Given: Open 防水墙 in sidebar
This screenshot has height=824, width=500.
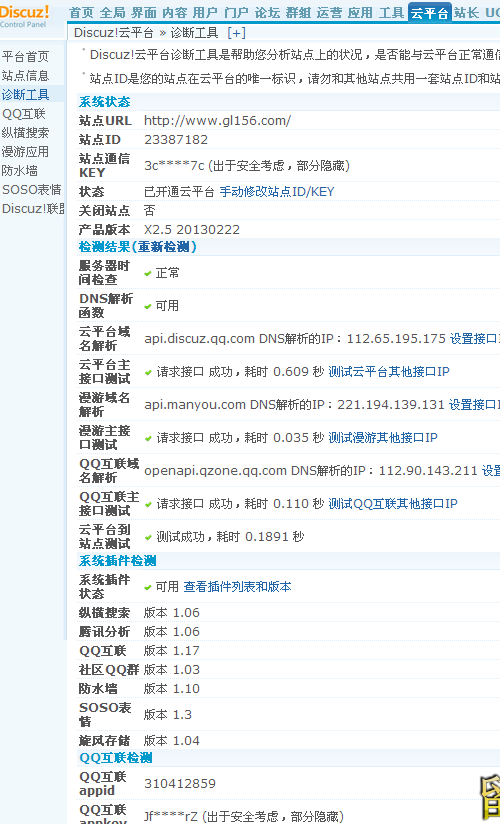Looking at the screenshot, I should click(x=19, y=170).
